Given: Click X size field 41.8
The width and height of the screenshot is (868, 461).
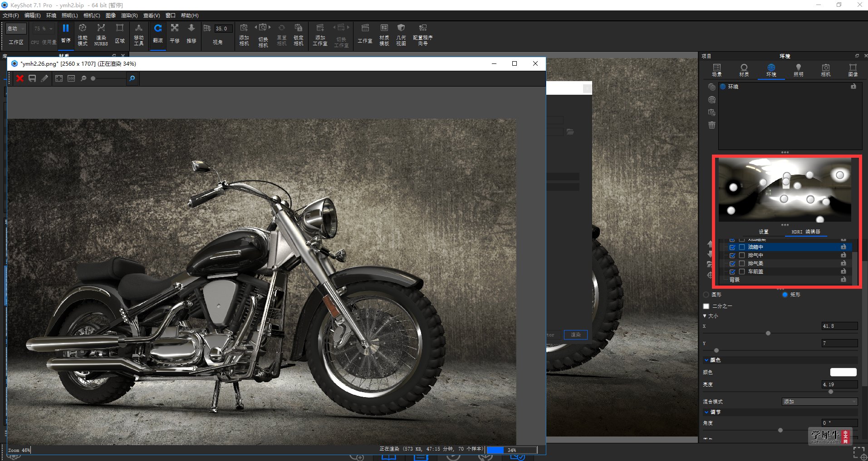Looking at the screenshot, I should tap(840, 326).
